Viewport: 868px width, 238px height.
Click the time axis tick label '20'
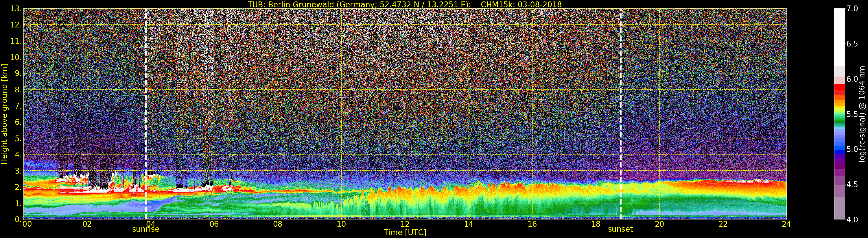(x=659, y=224)
